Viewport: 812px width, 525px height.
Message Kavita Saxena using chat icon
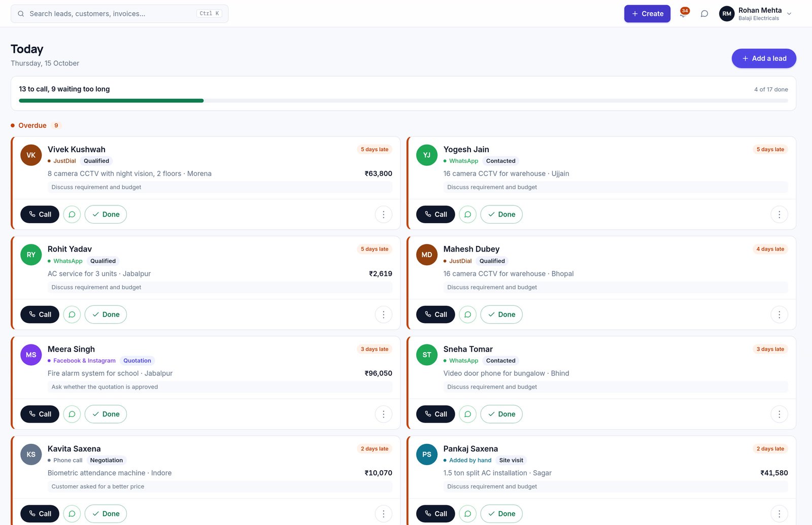72,514
